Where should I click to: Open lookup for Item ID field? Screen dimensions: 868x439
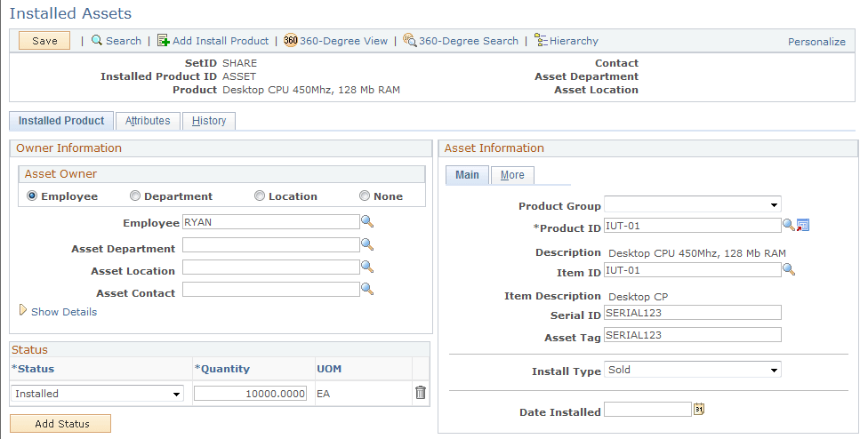click(x=789, y=269)
